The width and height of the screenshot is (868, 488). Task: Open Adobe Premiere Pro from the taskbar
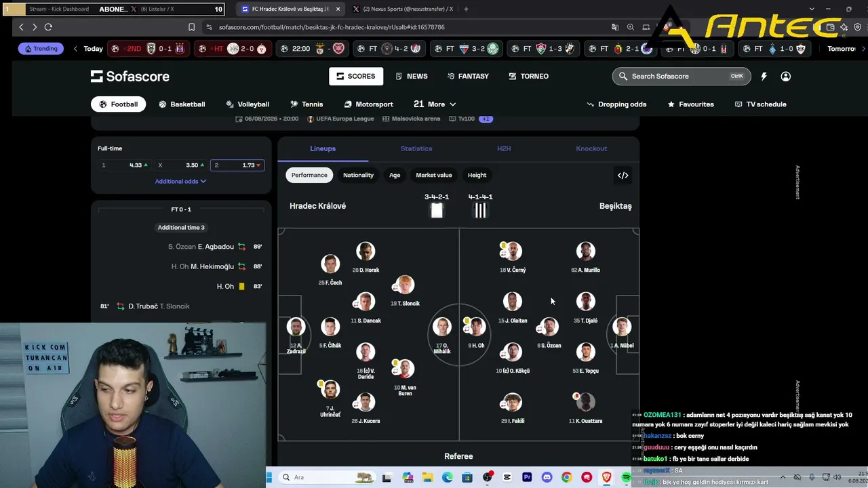coord(527,477)
